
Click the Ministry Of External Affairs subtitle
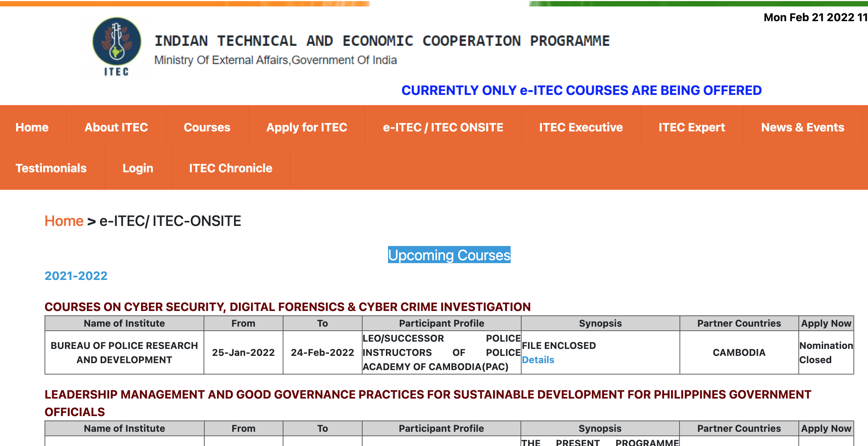275,60
